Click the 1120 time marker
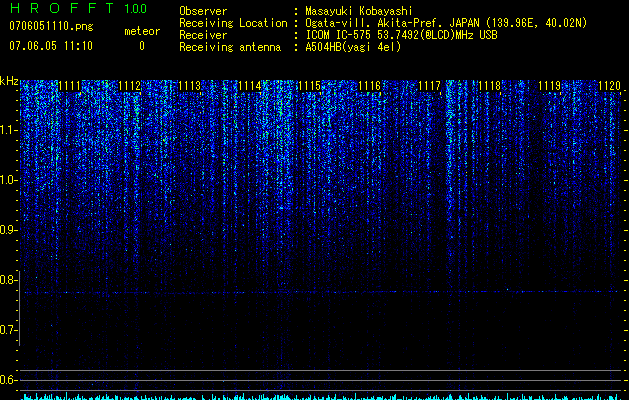This screenshot has height=400, width=629. click(609, 86)
